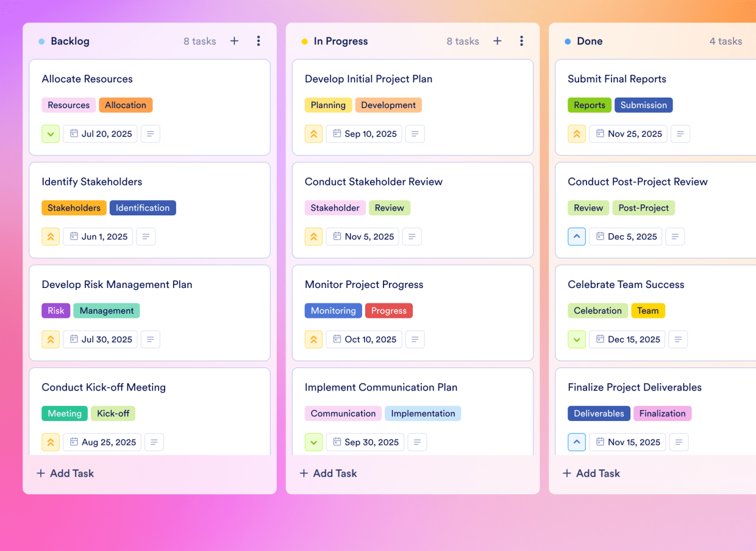Open the Backlog column options menu

[x=259, y=41]
